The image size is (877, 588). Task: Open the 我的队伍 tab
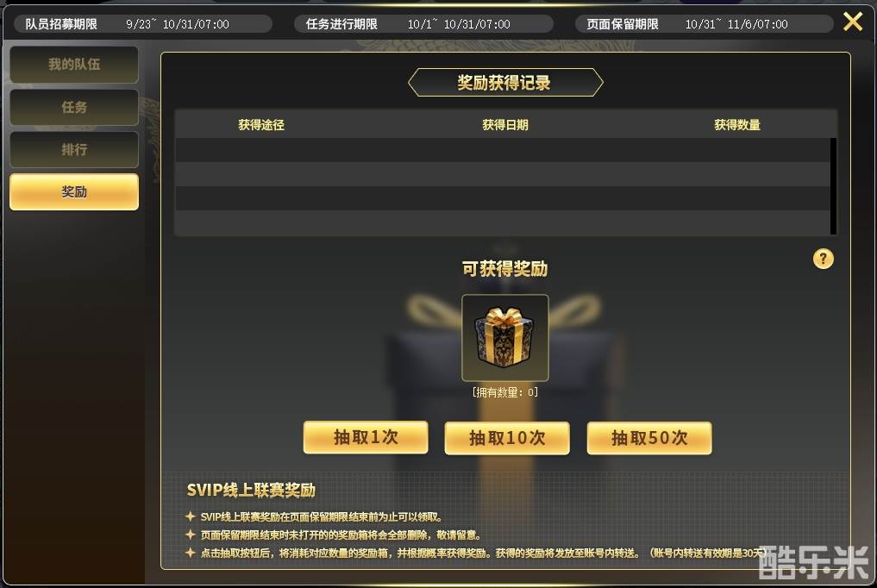[x=74, y=65]
